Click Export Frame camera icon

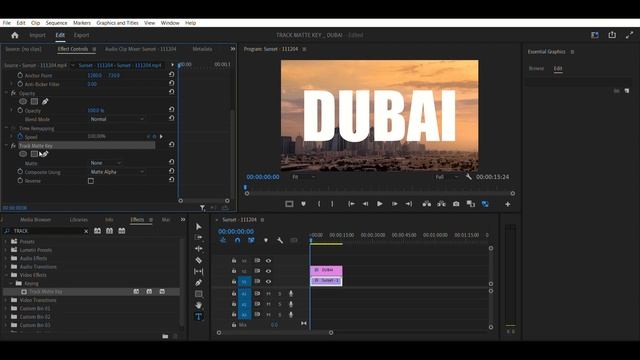456,204
